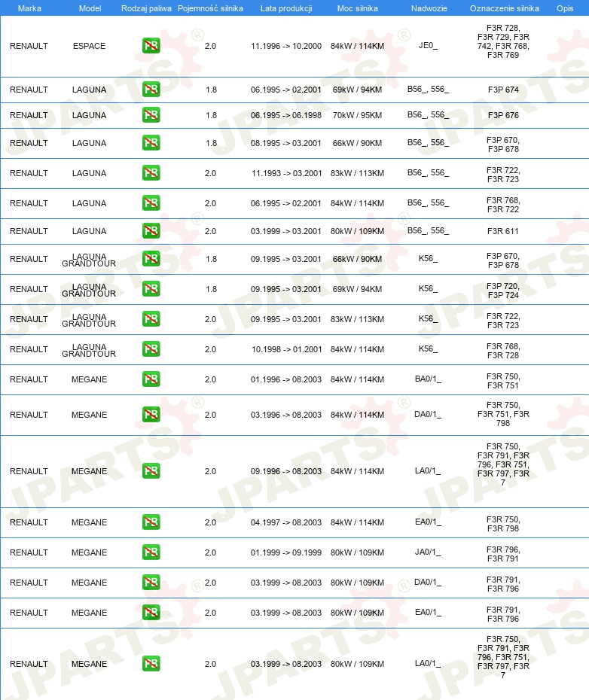Select the date range 04.1997 -> 08.2003
The height and width of the screenshot is (700, 589).
(286, 522)
